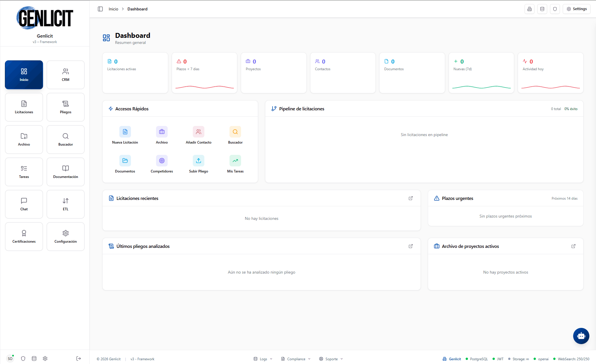Click the database icon in sidebar footer
Viewport: 596px width, 364px height.
[x=34, y=359]
